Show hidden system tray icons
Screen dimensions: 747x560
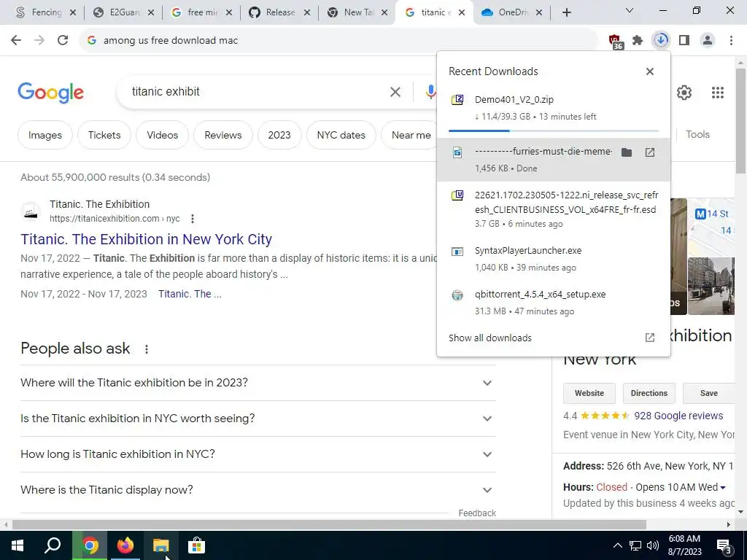click(x=617, y=545)
